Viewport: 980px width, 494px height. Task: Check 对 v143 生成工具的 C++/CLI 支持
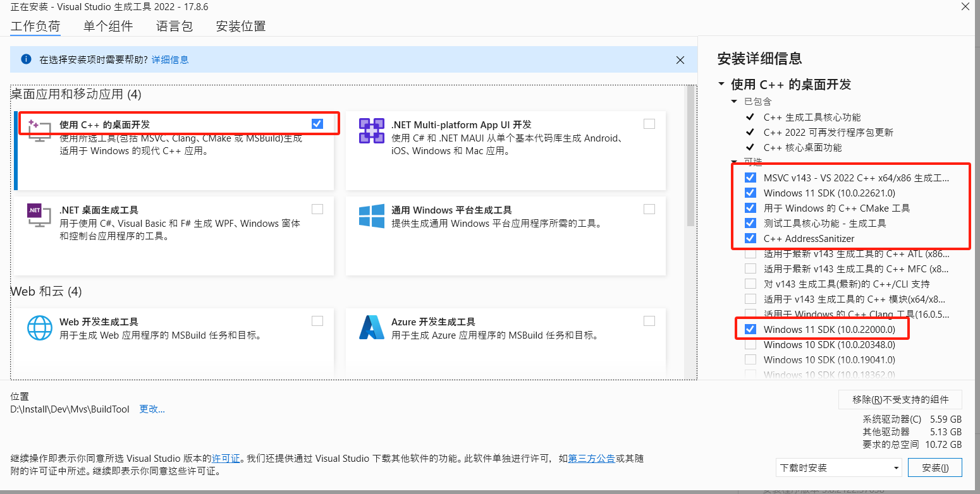pos(750,284)
